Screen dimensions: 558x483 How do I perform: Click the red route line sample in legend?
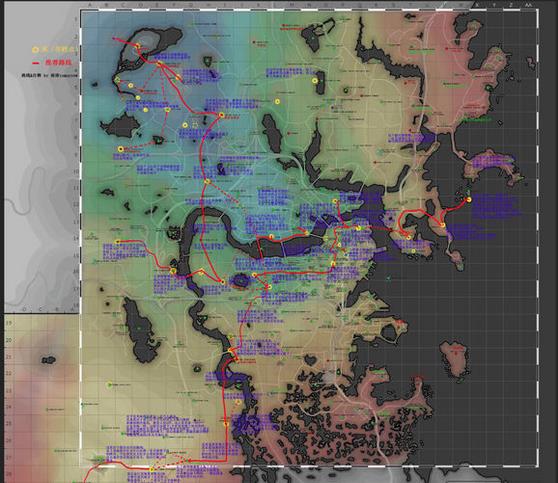(x=36, y=63)
